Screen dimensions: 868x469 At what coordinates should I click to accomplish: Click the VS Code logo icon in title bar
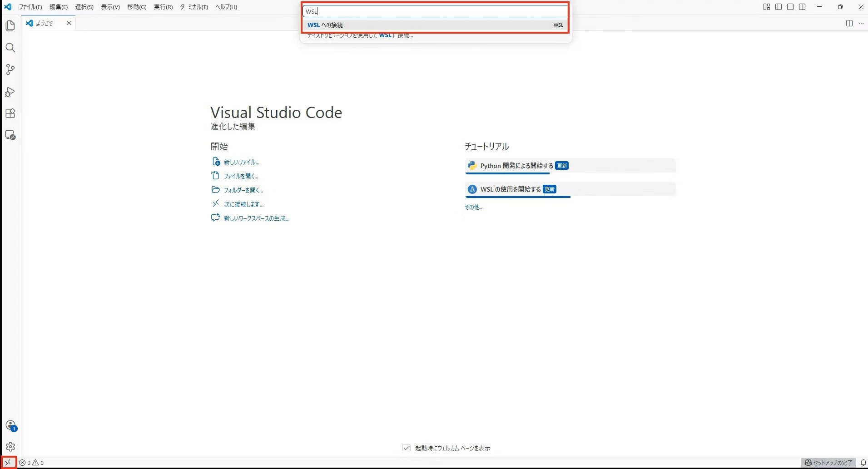tap(8, 7)
